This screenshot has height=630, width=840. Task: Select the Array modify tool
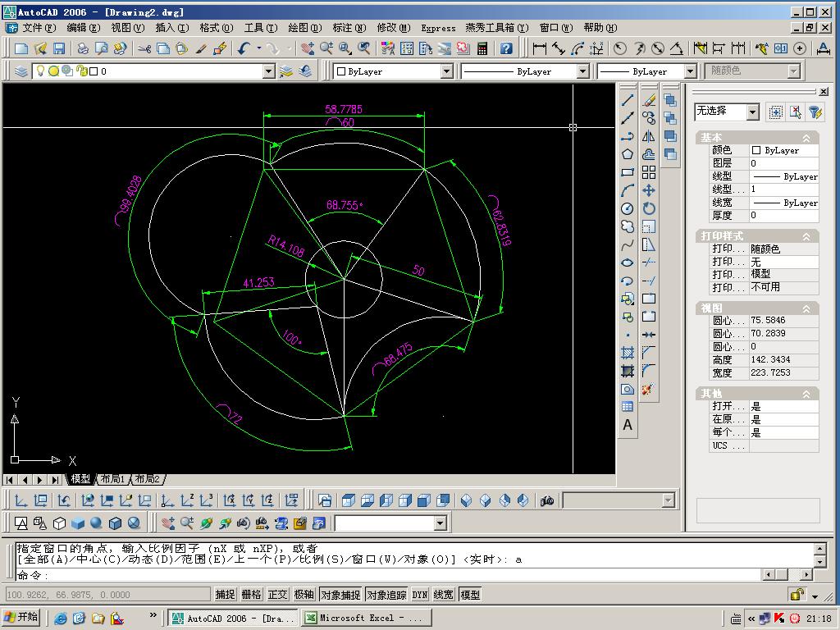649,172
